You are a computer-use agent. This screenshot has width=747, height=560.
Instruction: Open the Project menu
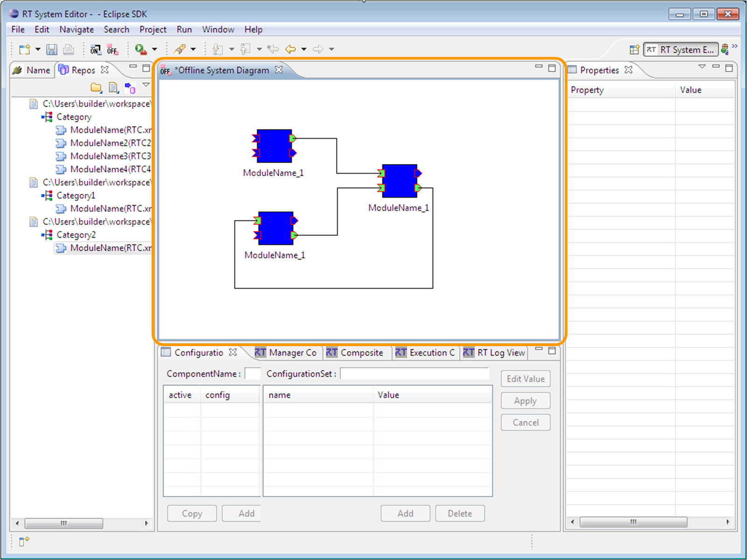152,29
